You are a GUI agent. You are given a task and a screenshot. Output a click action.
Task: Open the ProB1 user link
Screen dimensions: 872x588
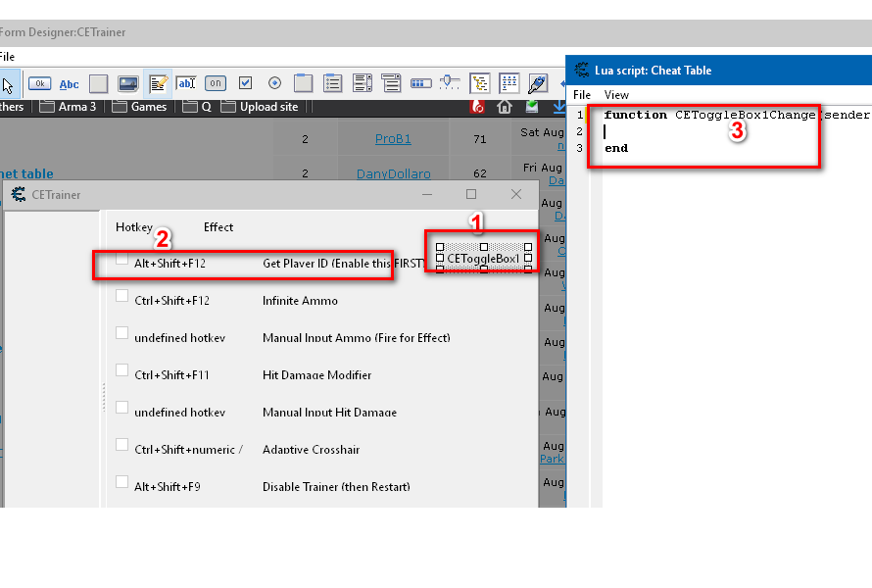tap(394, 139)
